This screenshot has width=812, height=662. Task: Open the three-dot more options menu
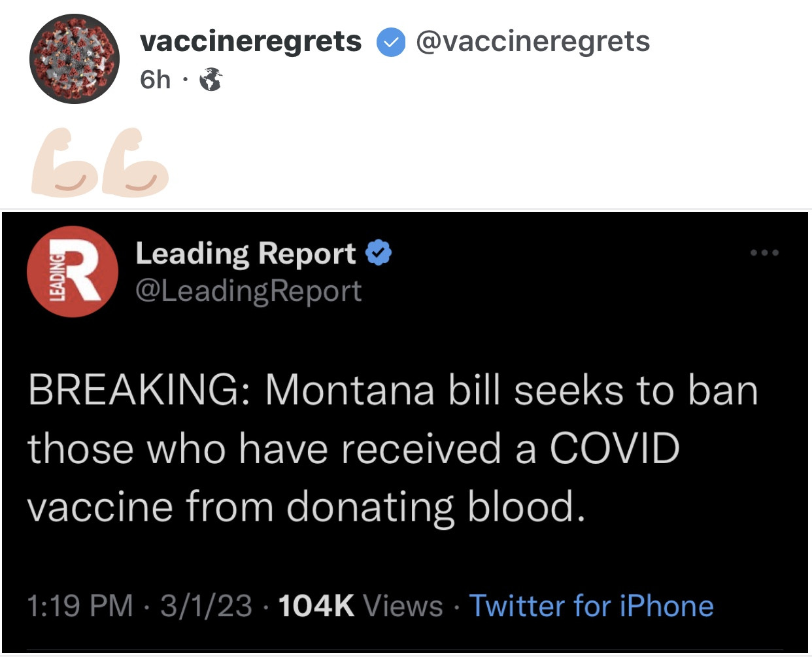[x=765, y=253]
